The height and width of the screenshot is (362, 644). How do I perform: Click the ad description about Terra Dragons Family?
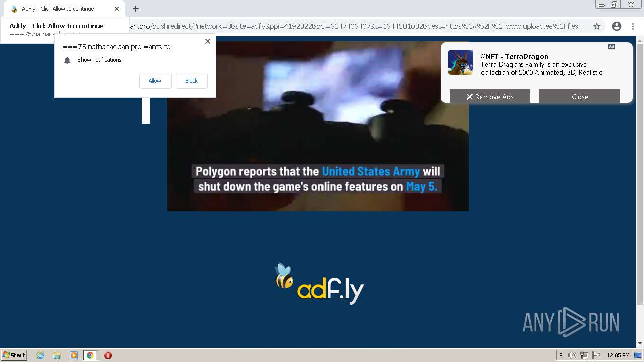tap(541, 68)
